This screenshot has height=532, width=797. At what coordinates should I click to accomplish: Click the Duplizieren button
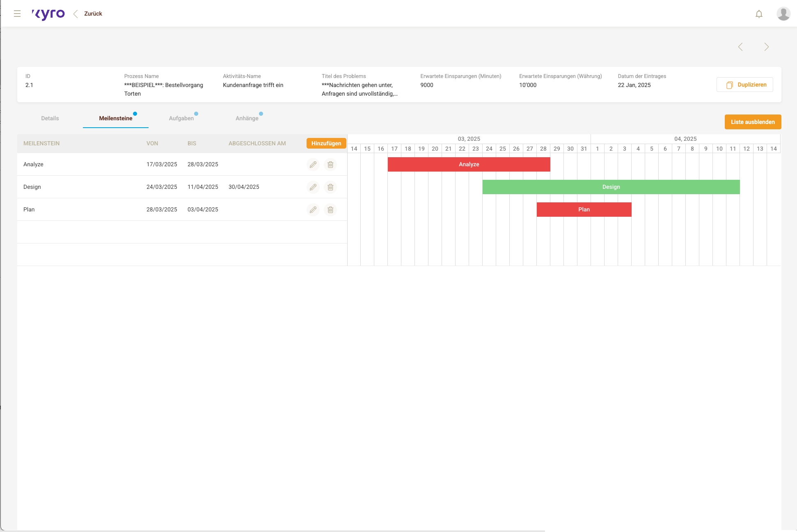[x=745, y=85]
